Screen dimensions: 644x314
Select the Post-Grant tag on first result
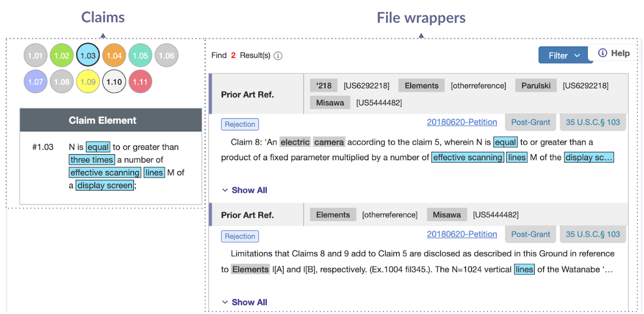[530, 122]
